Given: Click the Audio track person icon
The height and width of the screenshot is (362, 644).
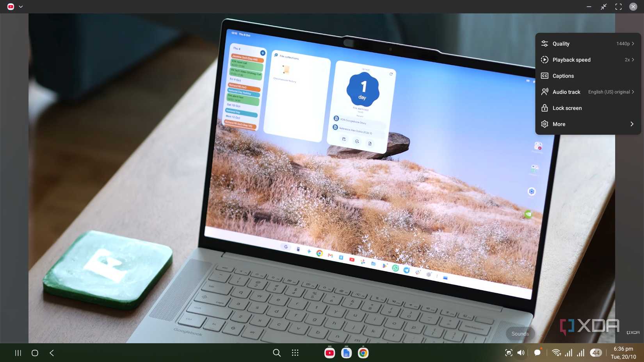Looking at the screenshot, I should pos(544,92).
